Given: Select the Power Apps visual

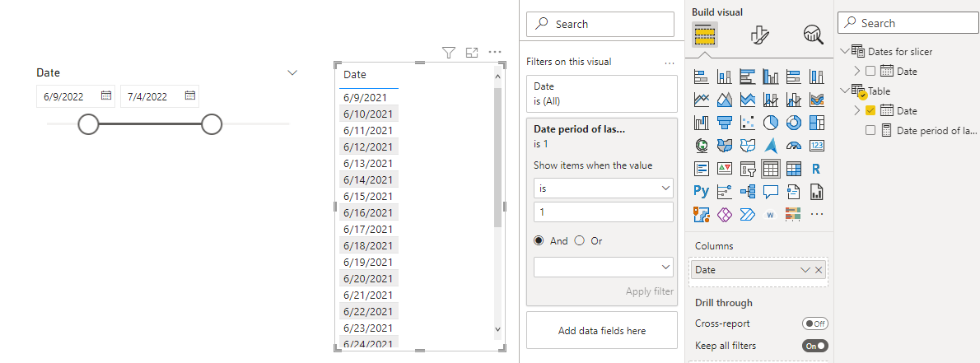Looking at the screenshot, I should click(725, 214).
